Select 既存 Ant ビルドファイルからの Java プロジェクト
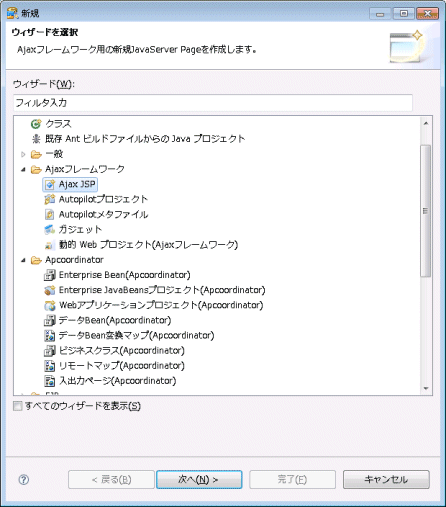446x507 pixels. [x=145, y=139]
